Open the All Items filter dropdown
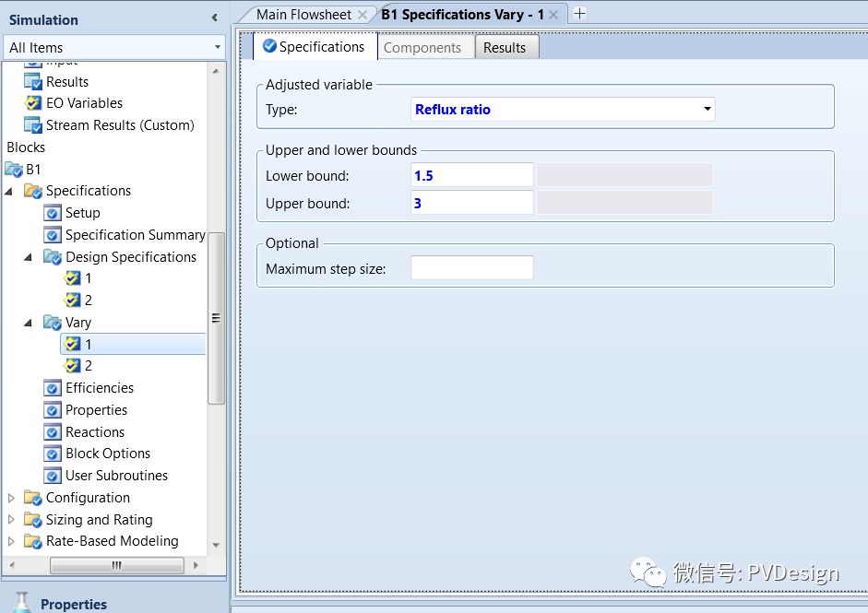868x613 pixels. 218,48
